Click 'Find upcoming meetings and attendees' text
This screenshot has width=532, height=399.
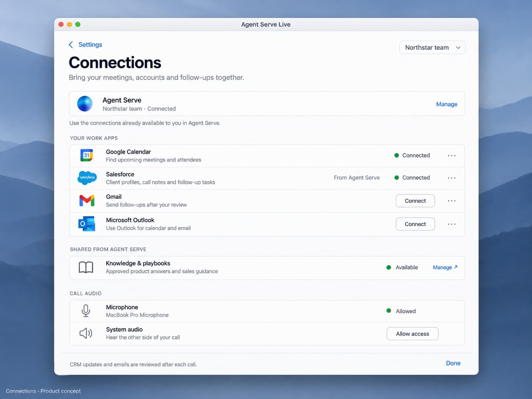pyautogui.click(x=154, y=160)
